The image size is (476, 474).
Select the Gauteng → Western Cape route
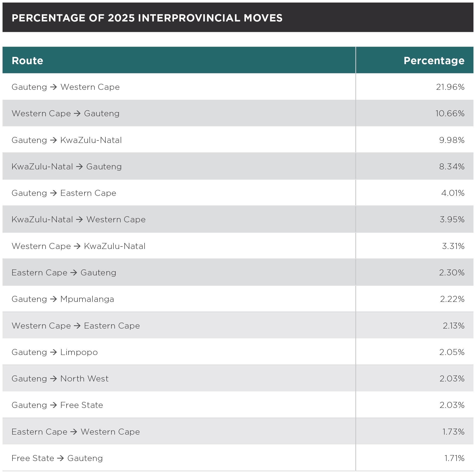(x=66, y=87)
